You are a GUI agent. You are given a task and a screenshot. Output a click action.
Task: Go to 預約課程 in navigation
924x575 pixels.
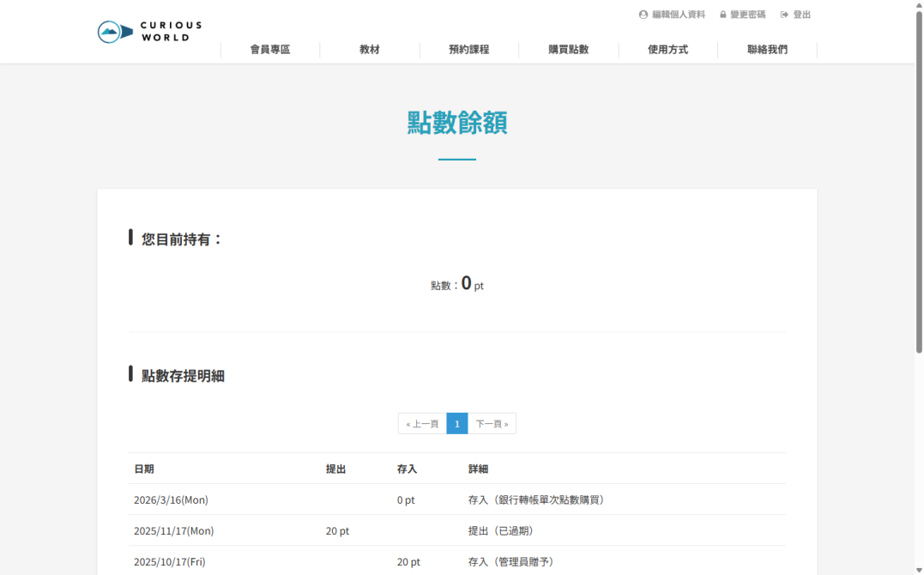point(469,50)
